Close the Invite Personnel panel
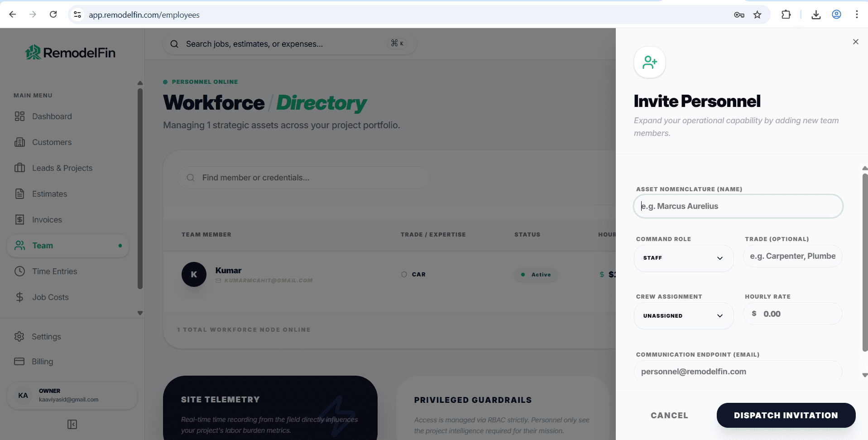This screenshot has width=868, height=440. [855, 42]
